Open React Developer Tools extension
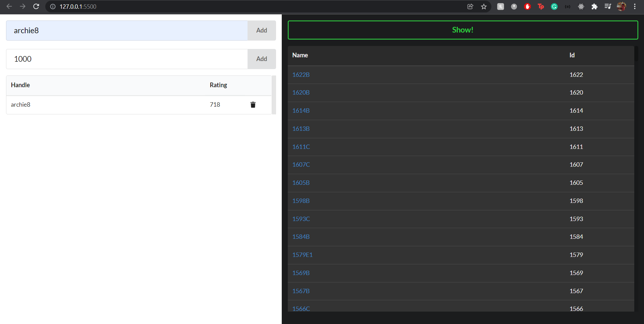The height and width of the screenshot is (324, 644). [581, 6]
